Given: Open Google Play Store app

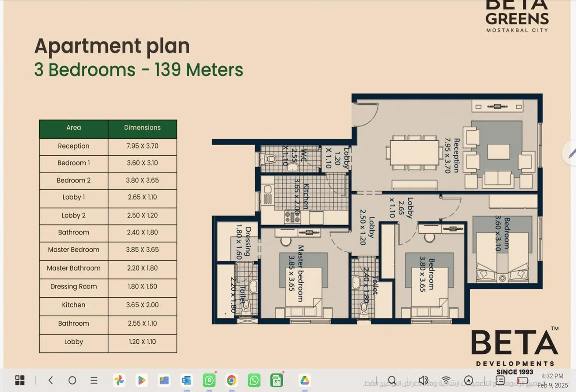Looking at the screenshot, I should click(x=141, y=380).
